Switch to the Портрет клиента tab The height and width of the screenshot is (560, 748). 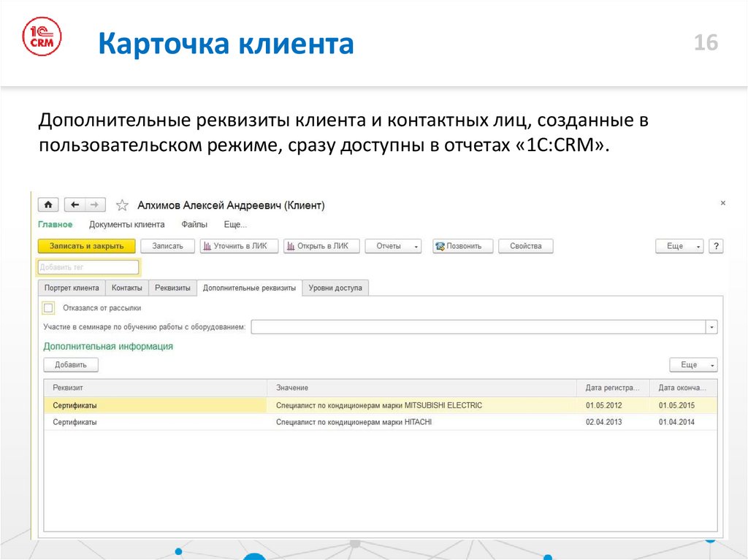click(72, 288)
